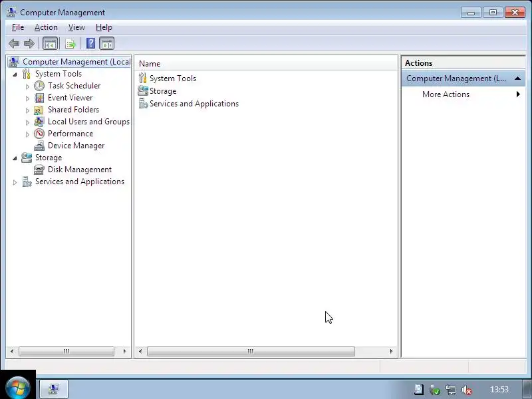Click the network tray icon
This screenshot has width=532, height=399.
(451, 390)
